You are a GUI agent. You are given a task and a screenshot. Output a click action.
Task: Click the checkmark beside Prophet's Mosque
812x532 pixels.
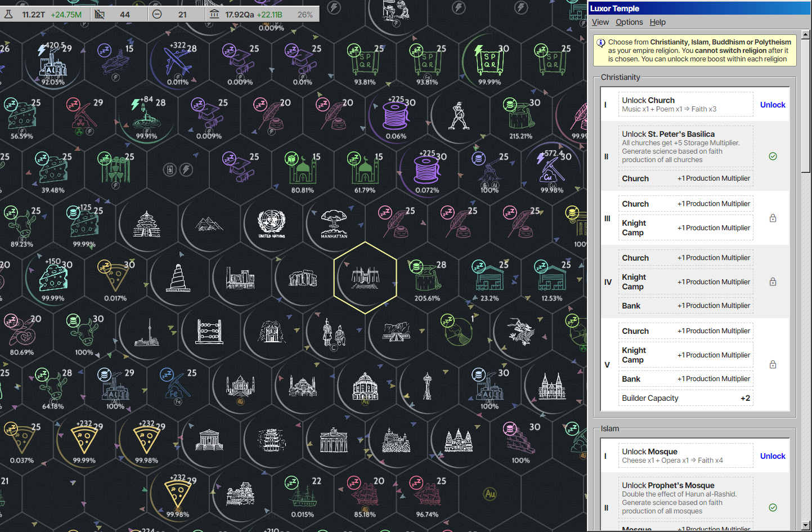tap(773, 507)
